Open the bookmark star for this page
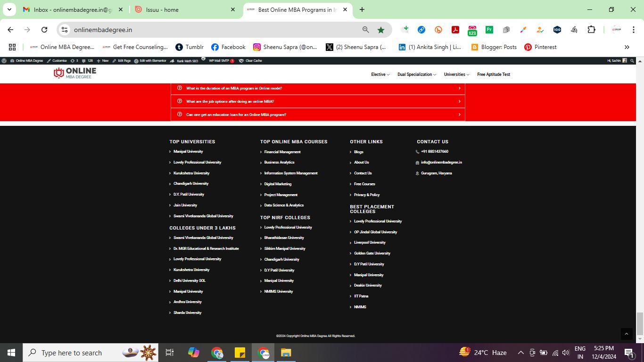 click(381, 30)
